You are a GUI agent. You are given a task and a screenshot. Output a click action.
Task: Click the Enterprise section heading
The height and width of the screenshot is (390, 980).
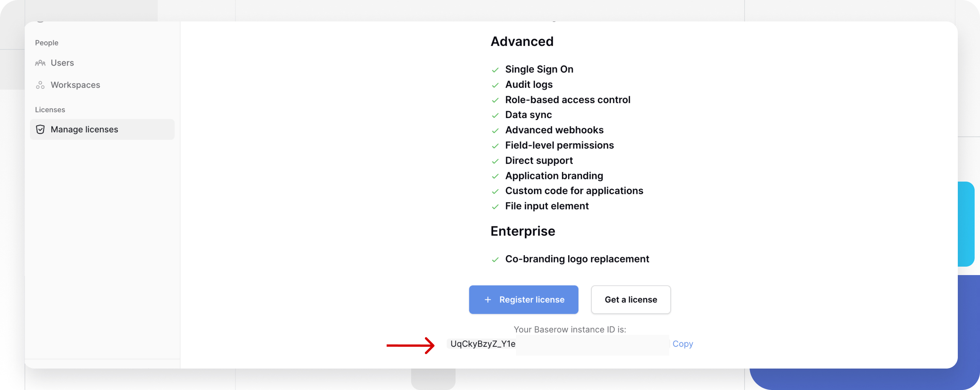[523, 231]
